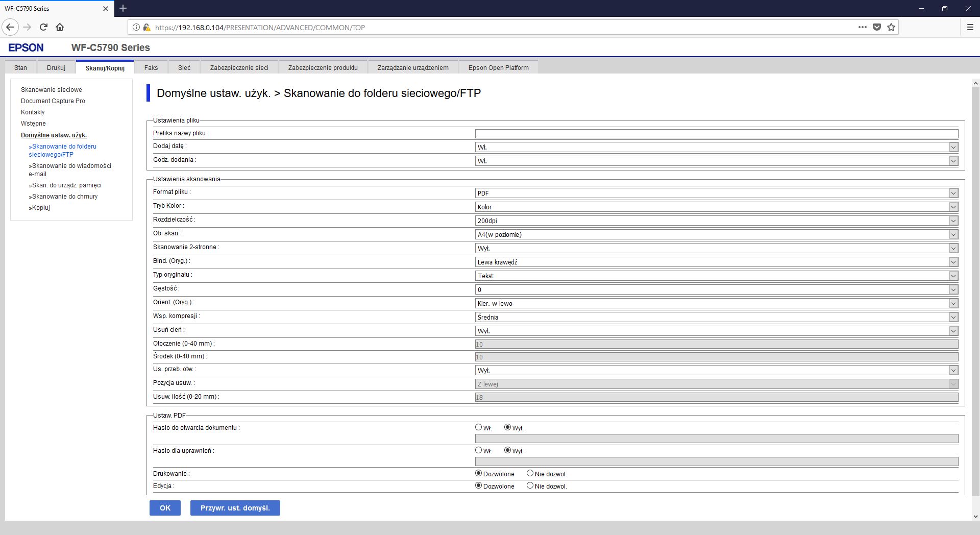This screenshot has height=535, width=980.
Task: Open Skan. do urządz. pamięci settings
Action: [x=65, y=185]
